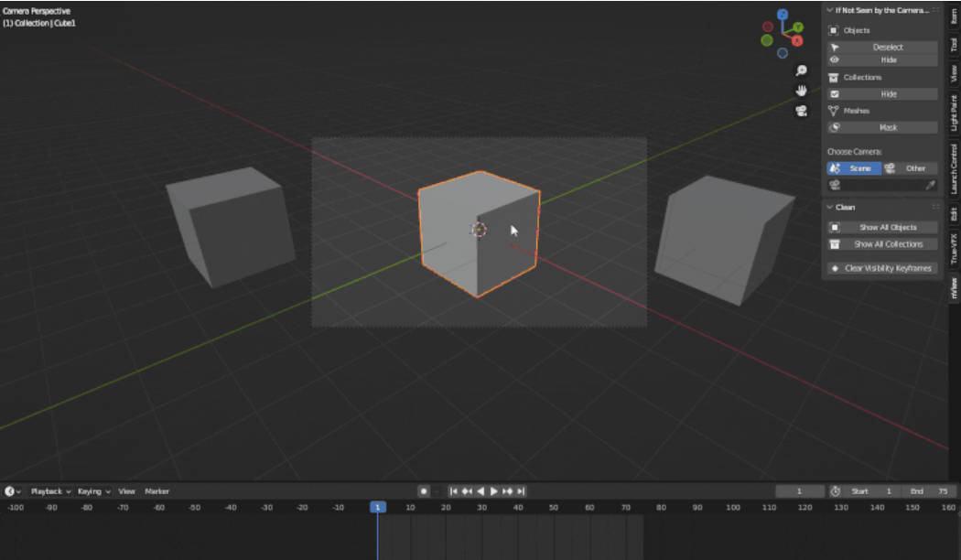Switch to the Light Paint sidebar tab

[x=955, y=110]
